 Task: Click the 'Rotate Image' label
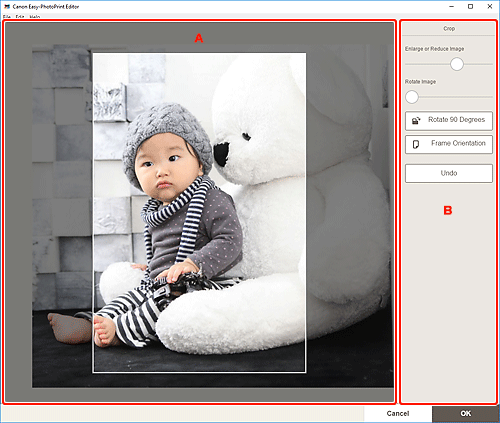tap(420, 82)
